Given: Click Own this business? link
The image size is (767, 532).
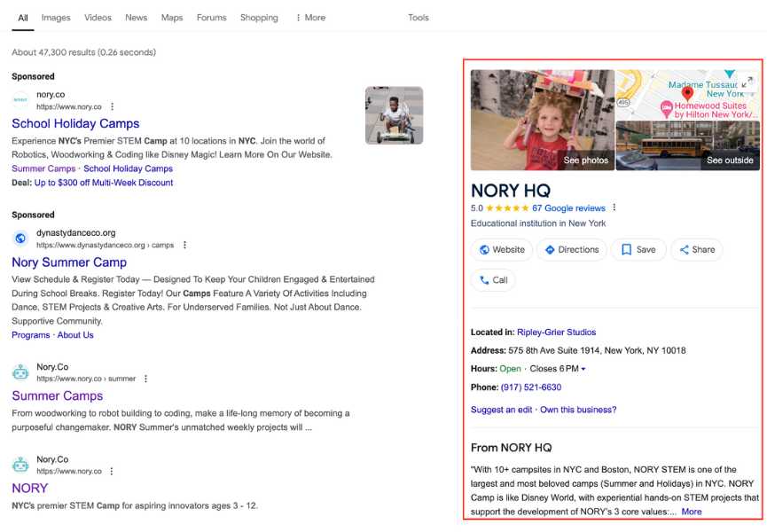Looking at the screenshot, I should pos(578,410).
